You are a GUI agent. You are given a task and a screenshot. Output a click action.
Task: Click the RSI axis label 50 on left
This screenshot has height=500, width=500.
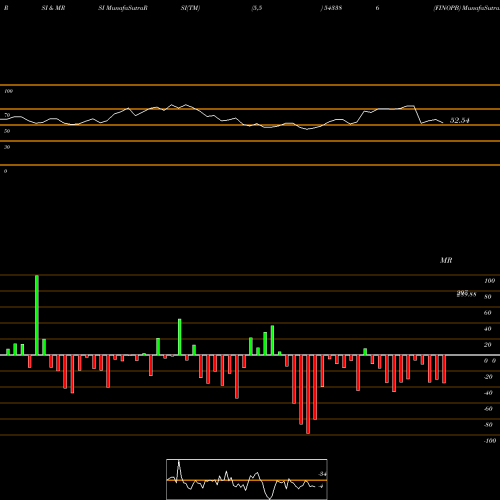point(7,131)
